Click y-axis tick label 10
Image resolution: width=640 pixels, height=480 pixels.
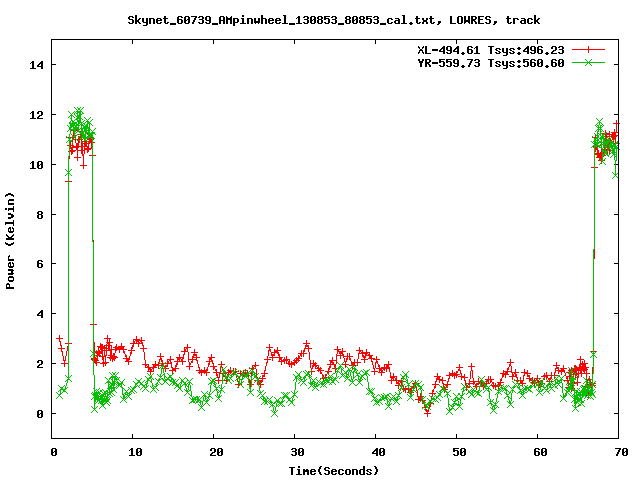click(x=37, y=165)
